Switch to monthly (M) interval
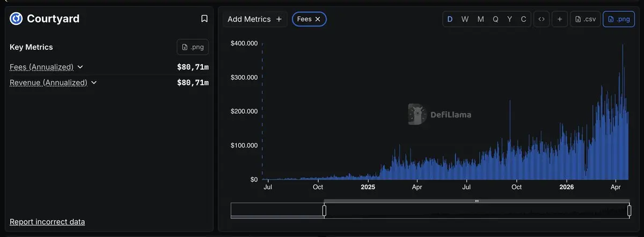 pyautogui.click(x=480, y=19)
